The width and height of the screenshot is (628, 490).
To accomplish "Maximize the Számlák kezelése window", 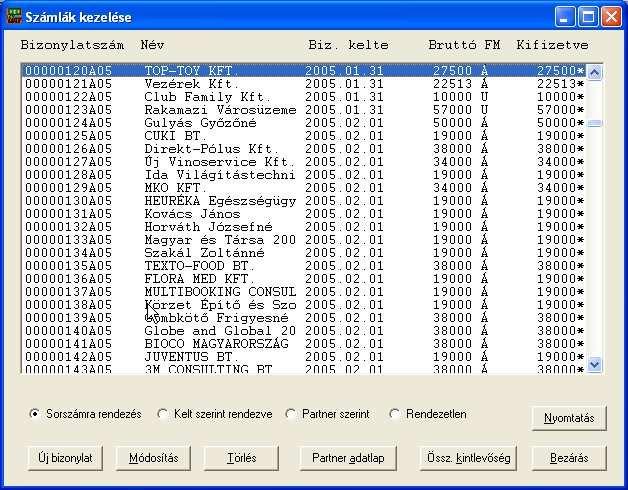I will 588,17.
